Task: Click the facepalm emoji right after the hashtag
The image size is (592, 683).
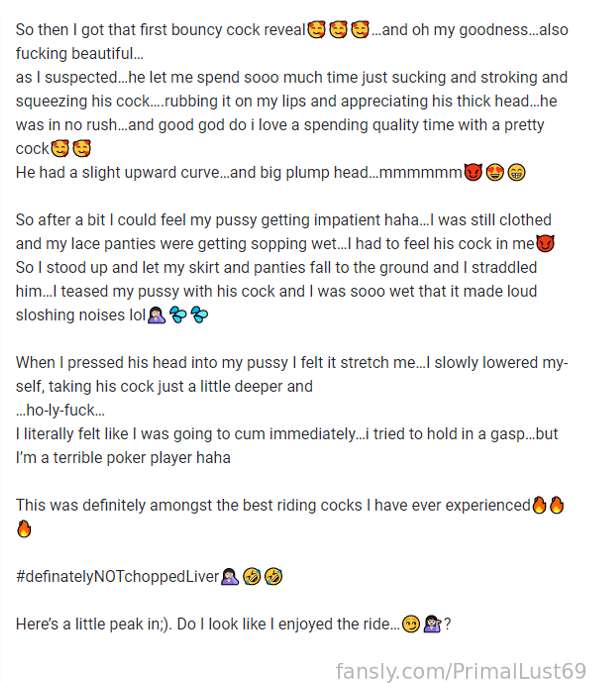Action: click(230, 577)
